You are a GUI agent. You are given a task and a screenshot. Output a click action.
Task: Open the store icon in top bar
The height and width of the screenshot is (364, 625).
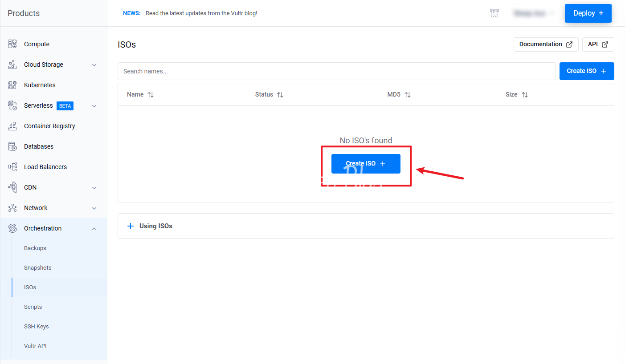click(x=494, y=13)
